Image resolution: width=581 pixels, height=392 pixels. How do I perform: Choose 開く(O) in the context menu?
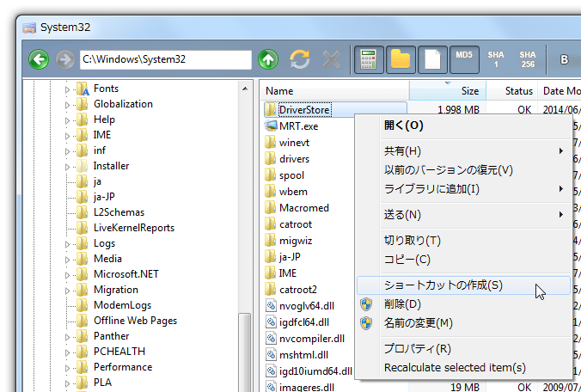tap(463, 126)
